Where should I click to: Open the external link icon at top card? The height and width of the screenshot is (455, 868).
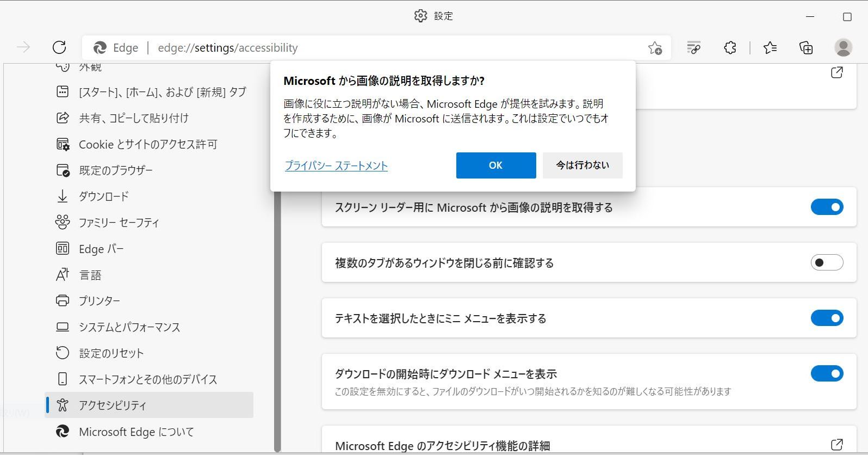[x=837, y=72]
